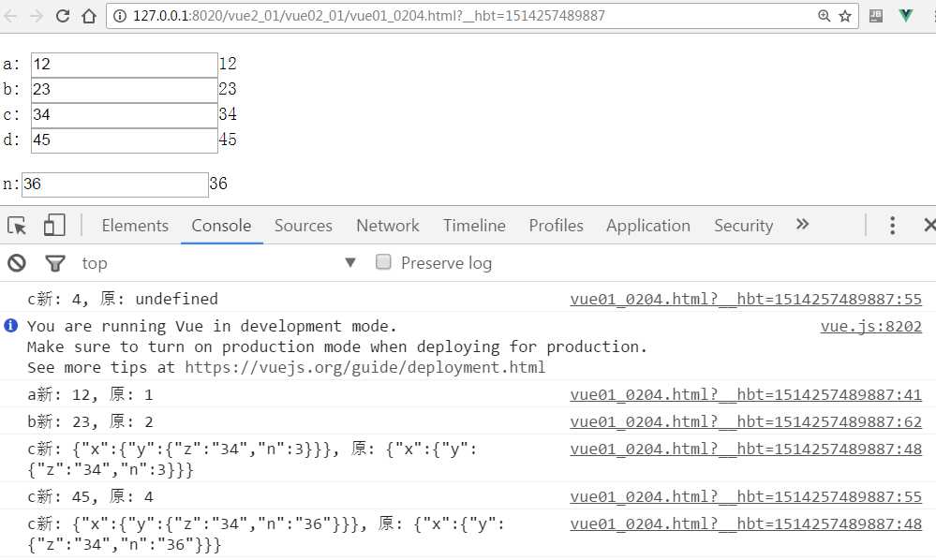Screen dimensions: 936x560
Task: Open the vue01_0204.html line 41 source link
Action: coord(746,395)
